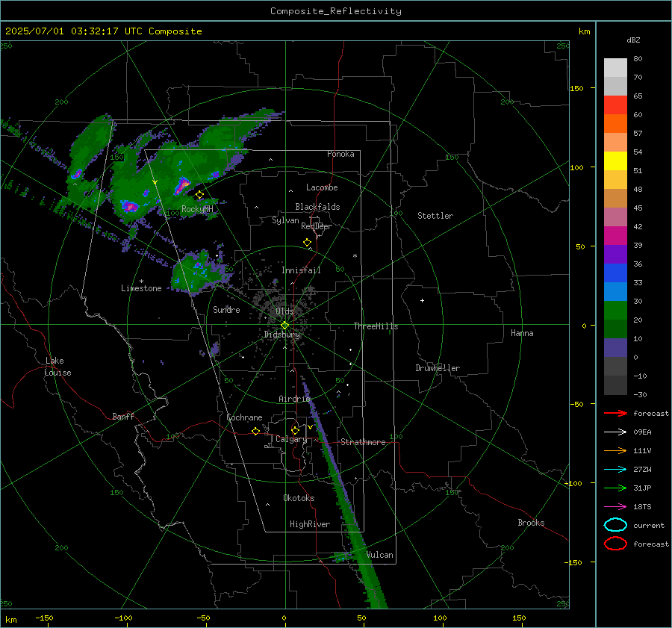Screen dimensions: 672x628
Task: Click the 'Brooks' city label
Action: pos(531,523)
